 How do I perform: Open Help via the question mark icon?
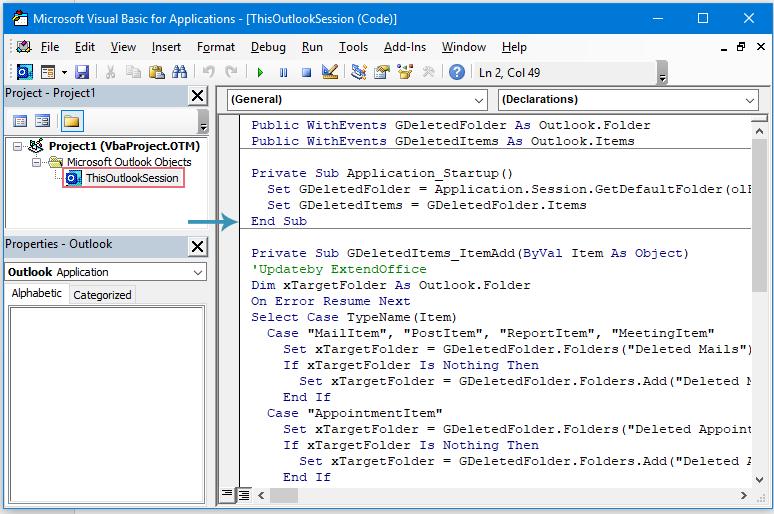pyautogui.click(x=456, y=72)
